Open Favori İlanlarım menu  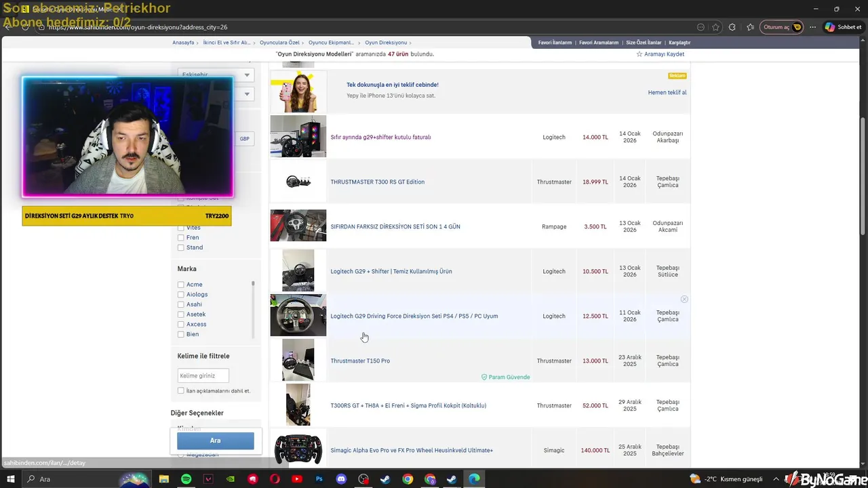[x=555, y=43]
